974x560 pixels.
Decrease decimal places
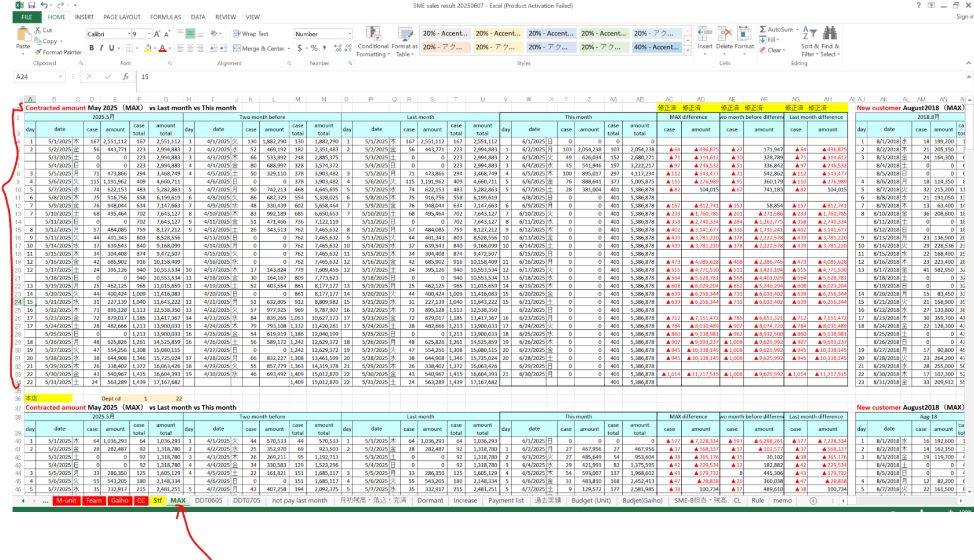(x=348, y=48)
